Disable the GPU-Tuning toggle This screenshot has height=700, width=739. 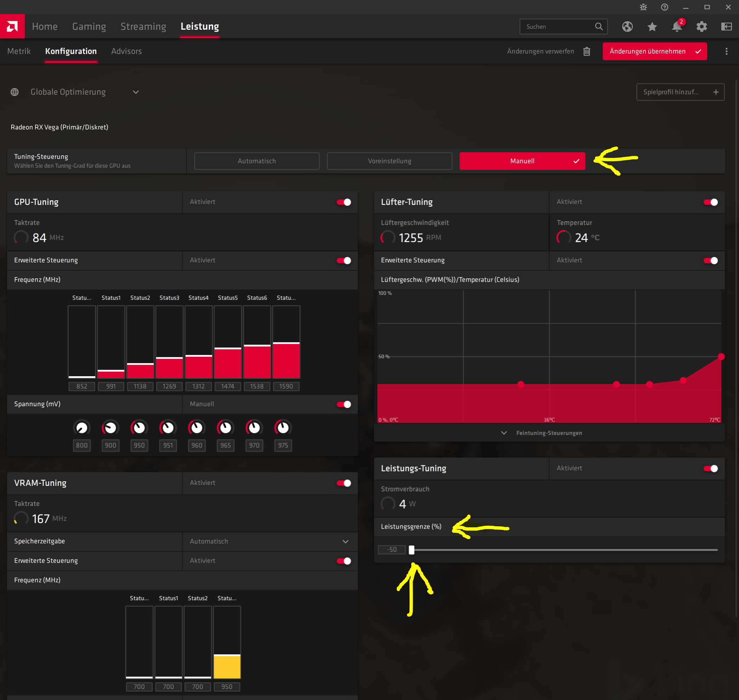[x=344, y=202]
